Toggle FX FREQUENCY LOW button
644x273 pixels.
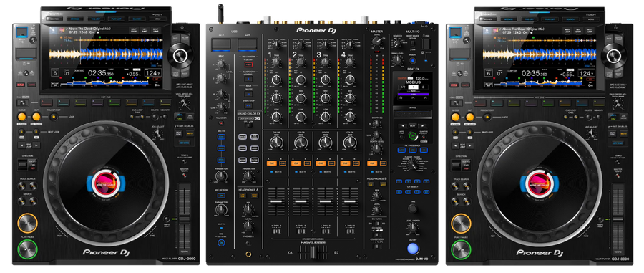(x=402, y=150)
